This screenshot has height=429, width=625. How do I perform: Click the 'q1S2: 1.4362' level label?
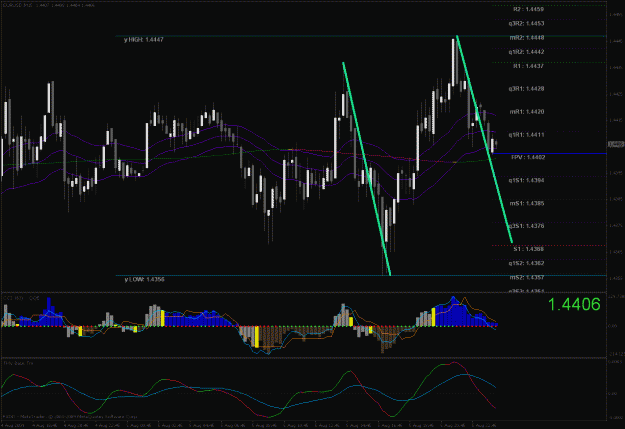pyautogui.click(x=526, y=264)
